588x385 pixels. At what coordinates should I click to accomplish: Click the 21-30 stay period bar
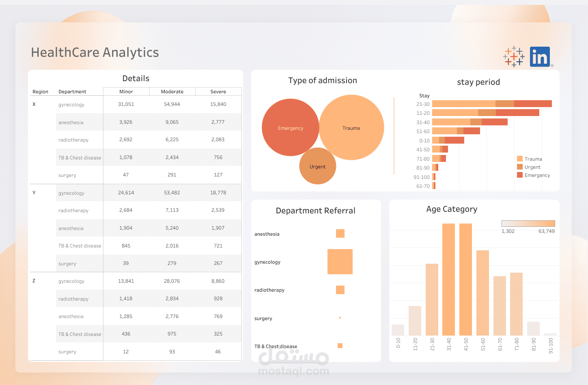[492, 104]
